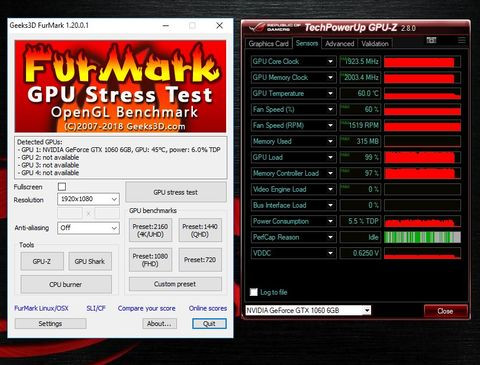
Task: Run the Preset:2160 (4K/UHD) benchmark
Action: pyautogui.click(x=150, y=230)
